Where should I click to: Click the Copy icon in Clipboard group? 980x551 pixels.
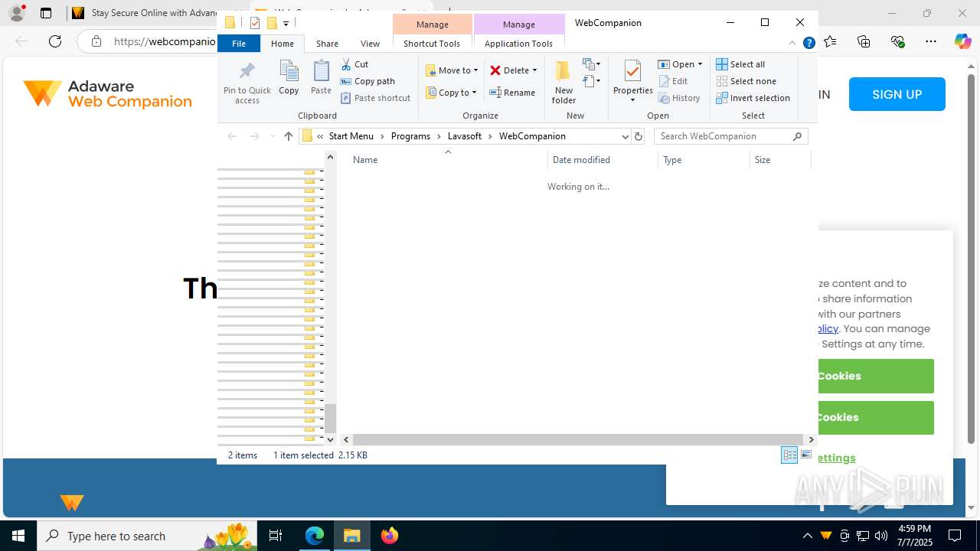pyautogui.click(x=289, y=77)
